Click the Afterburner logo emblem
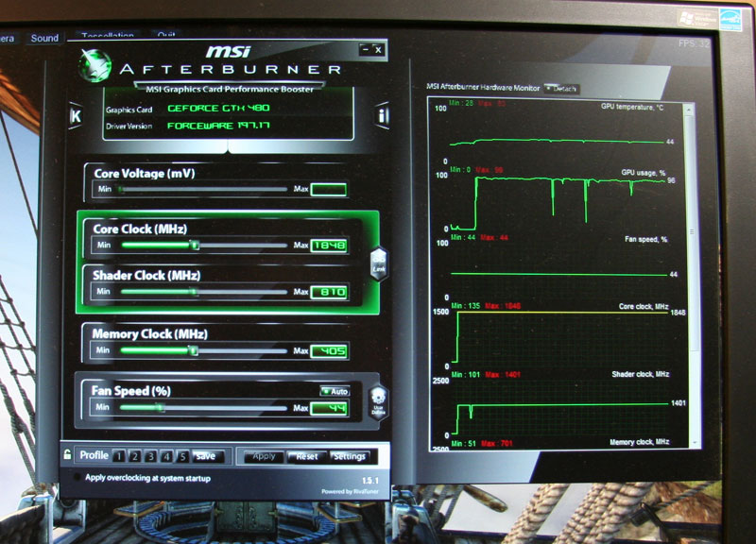 (95, 65)
